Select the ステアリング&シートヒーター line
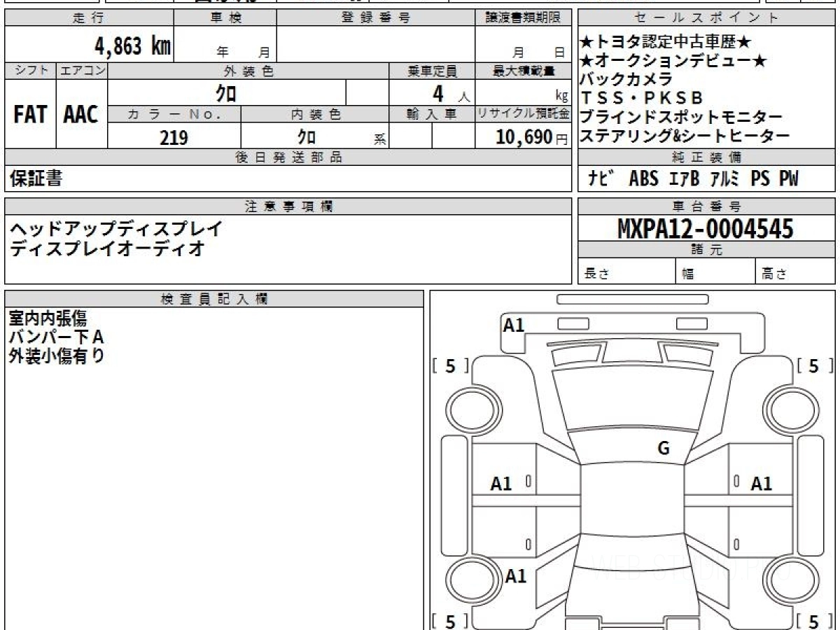Viewport: 840px width, 630px height. click(x=685, y=136)
